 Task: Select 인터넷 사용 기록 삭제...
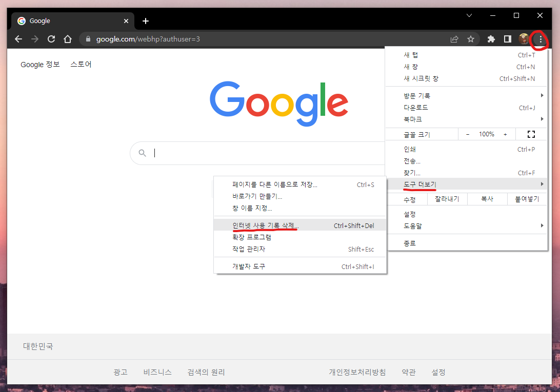pyautogui.click(x=300, y=225)
